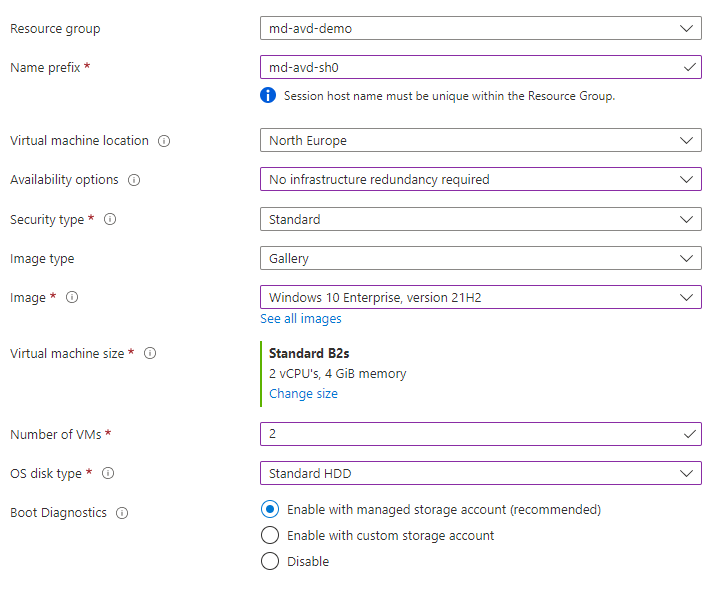Image resolution: width=721 pixels, height=589 pixels.
Task: Click the Number of VMs input field
Action: (470, 434)
